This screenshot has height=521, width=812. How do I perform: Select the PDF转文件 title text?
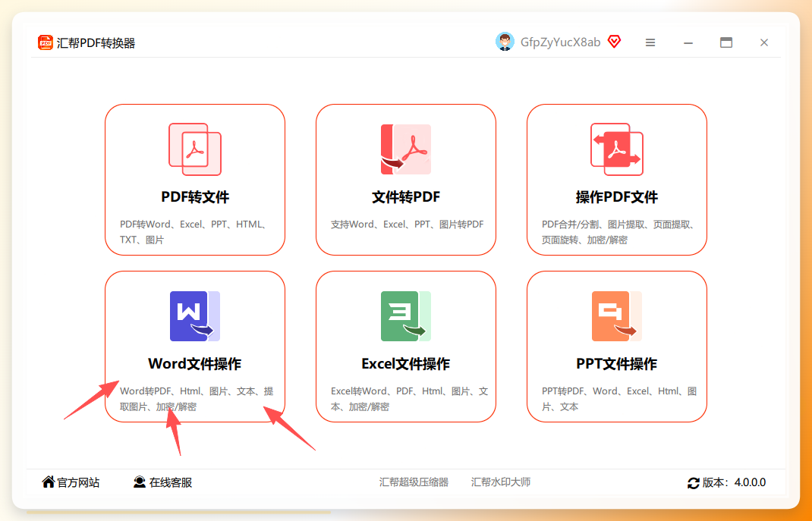[195, 197]
